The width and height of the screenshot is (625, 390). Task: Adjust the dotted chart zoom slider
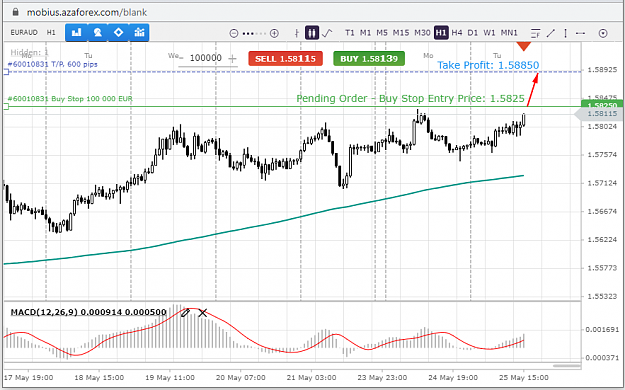click(x=254, y=33)
